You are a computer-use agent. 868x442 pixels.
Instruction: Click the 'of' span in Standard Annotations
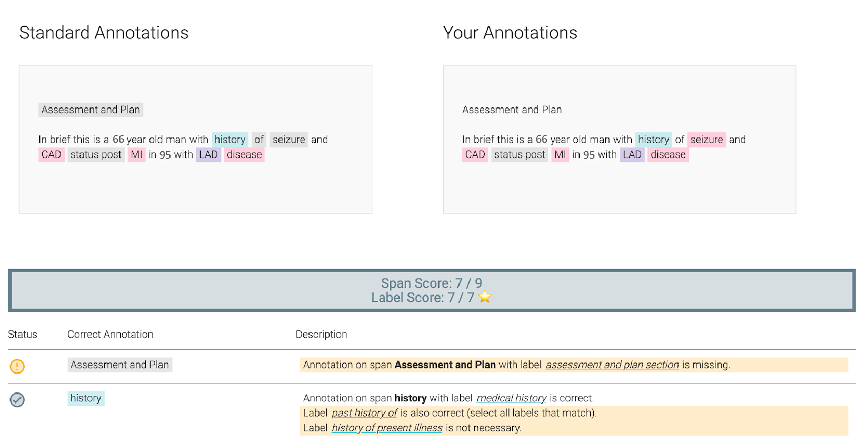coord(259,140)
